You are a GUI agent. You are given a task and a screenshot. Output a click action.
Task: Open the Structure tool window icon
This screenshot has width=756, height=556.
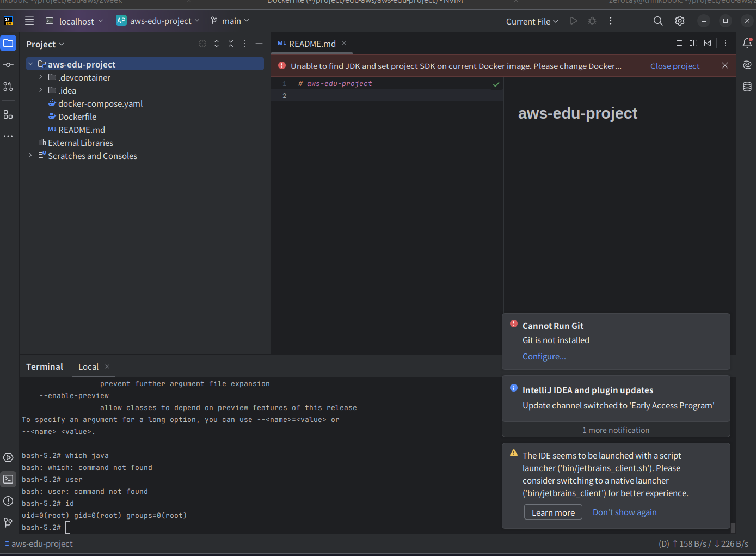[x=8, y=114]
